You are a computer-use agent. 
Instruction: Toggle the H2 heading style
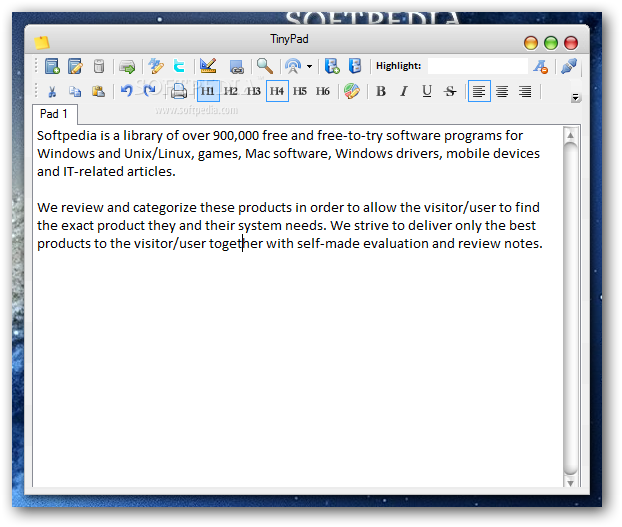pos(231,91)
